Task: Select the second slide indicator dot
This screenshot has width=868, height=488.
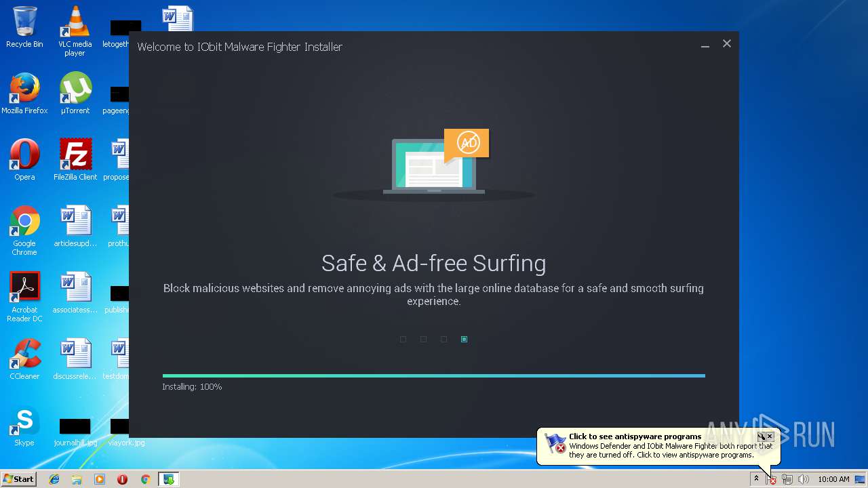Action: click(423, 339)
